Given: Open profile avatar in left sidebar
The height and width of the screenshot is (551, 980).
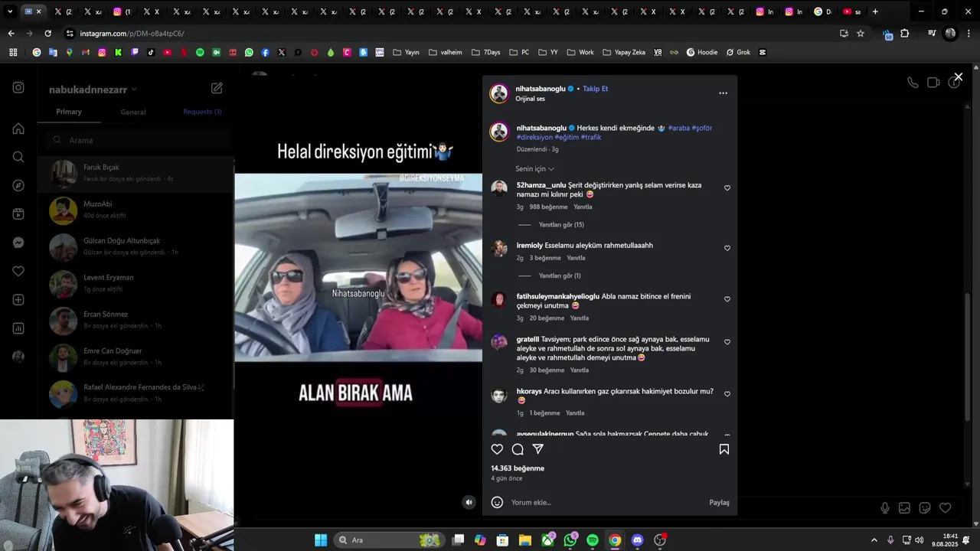Looking at the screenshot, I should pos(18,357).
